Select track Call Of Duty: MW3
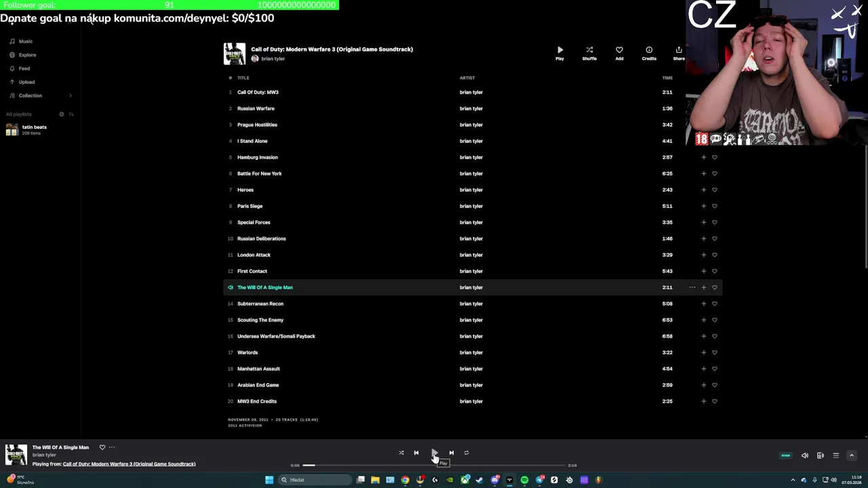The width and height of the screenshot is (868, 488). coord(258,92)
